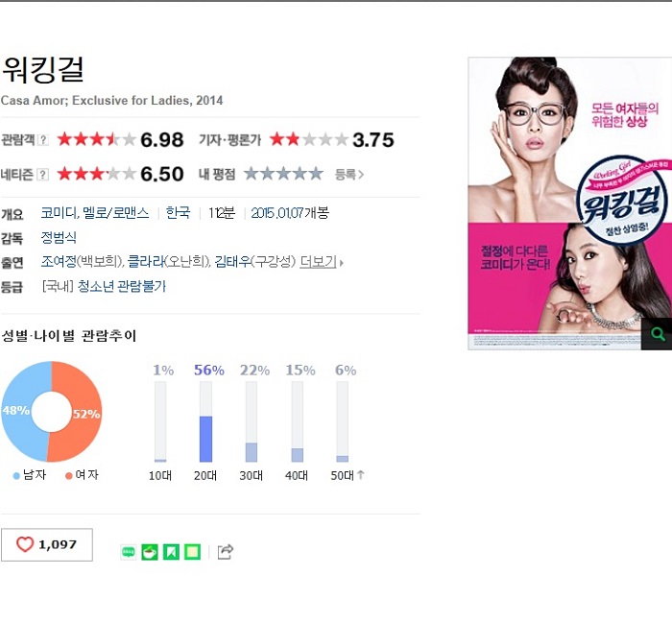Share via the green chat bubble icon
672x623 pixels.
129,552
